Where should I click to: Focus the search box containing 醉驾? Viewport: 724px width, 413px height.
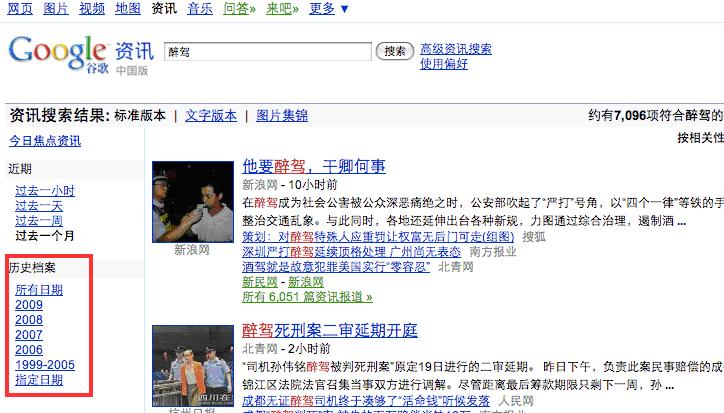[268, 51]
